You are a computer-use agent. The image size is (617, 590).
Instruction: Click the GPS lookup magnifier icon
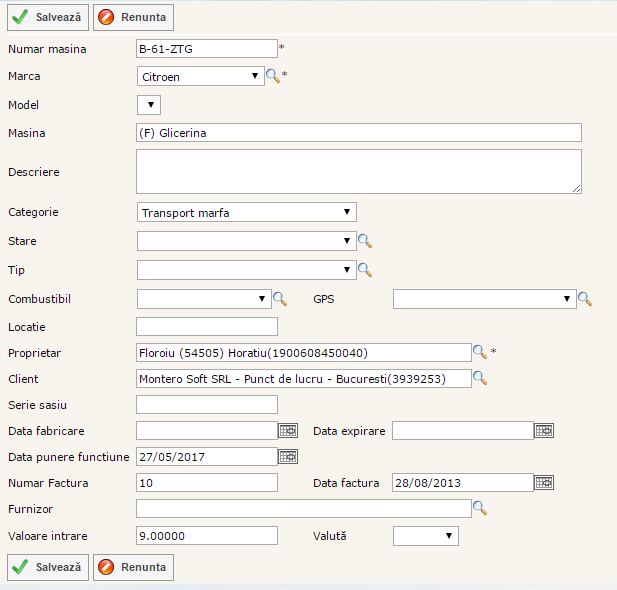click(x=585, y=298)
